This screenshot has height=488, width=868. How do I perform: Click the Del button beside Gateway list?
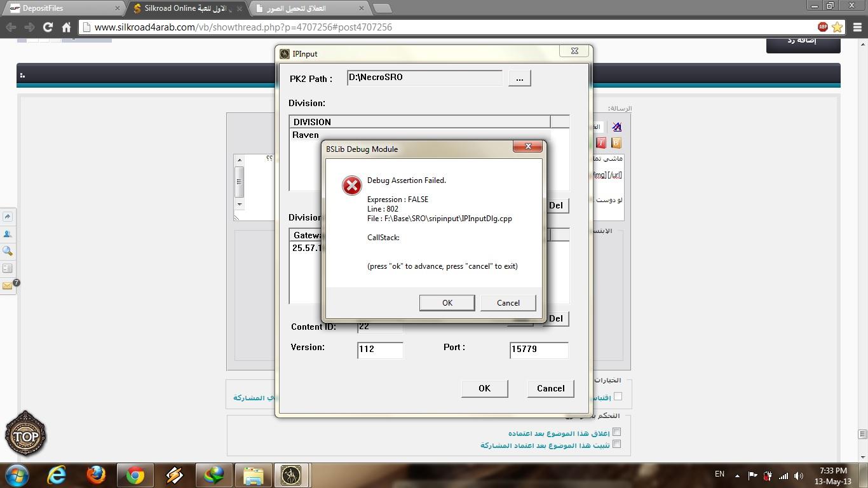coord(556,318)
